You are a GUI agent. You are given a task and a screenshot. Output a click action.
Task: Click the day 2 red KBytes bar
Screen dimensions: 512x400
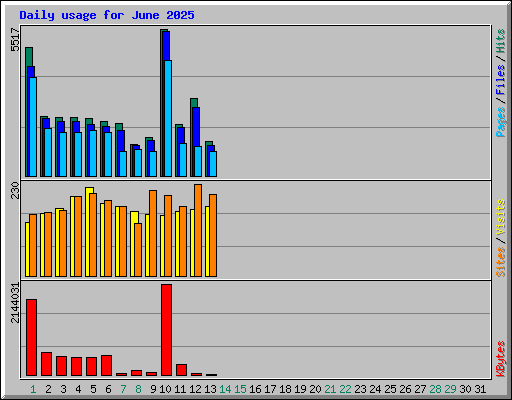point(46,364)
